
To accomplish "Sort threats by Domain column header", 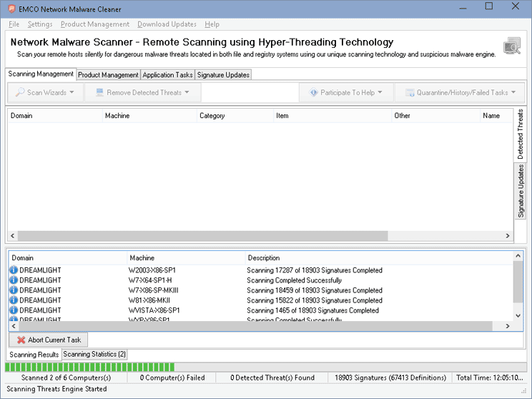I will [x=55, y=116].
